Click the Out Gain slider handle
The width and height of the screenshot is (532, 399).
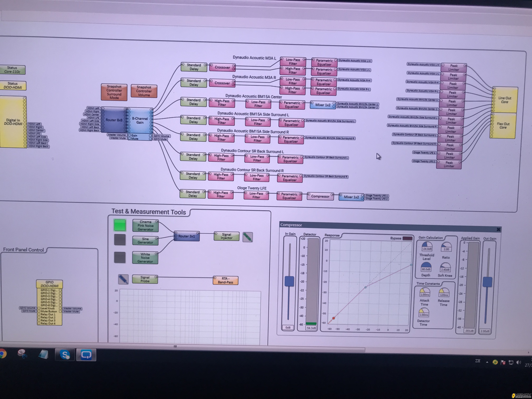(x=488, y=282)
